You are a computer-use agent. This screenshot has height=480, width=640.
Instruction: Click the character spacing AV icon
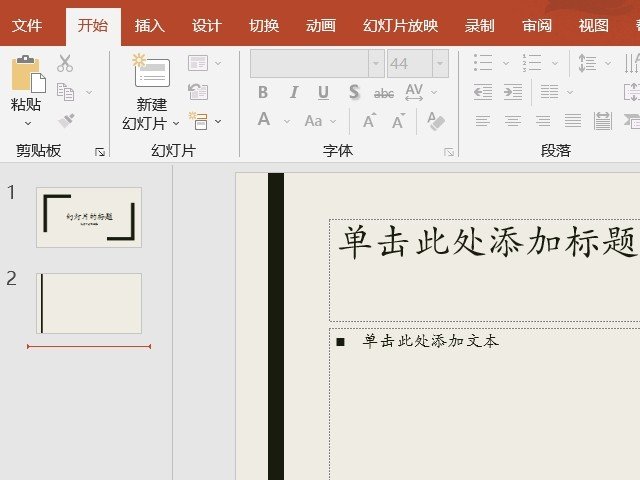[x=414, y=92]
